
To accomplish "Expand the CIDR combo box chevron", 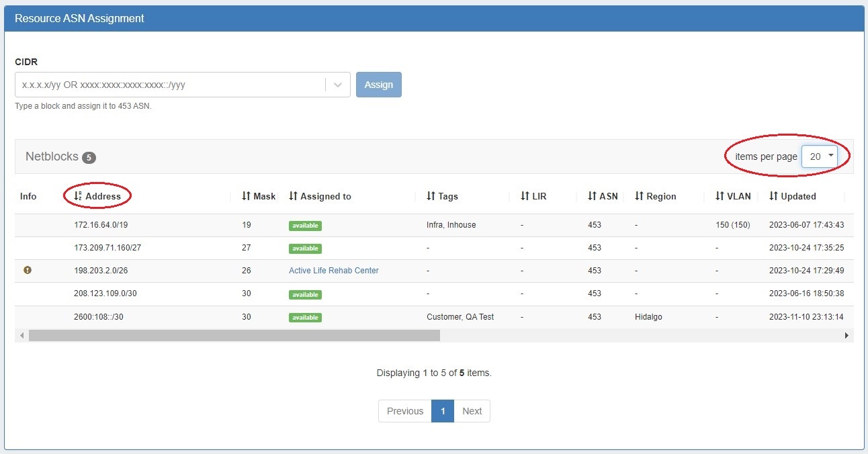I will point(337,85).
